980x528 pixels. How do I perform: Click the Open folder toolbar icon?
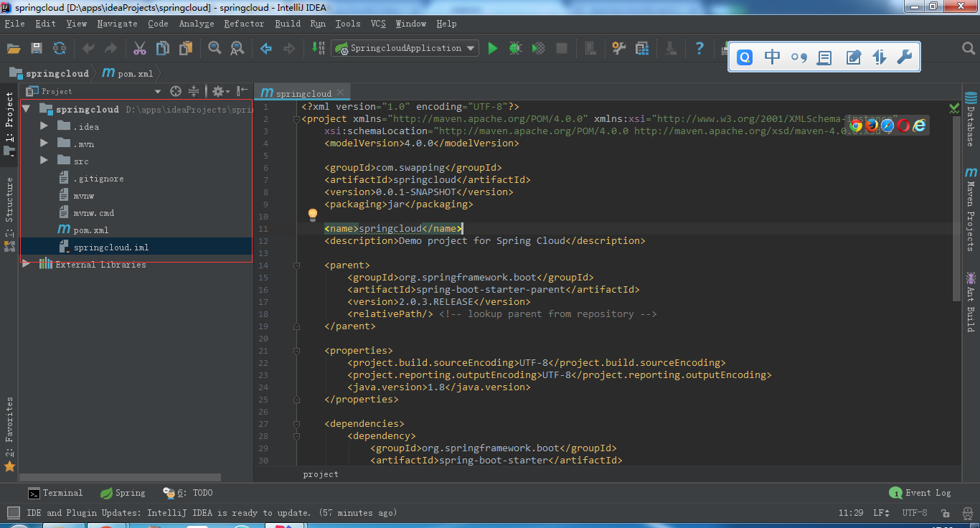click(14, 48)
